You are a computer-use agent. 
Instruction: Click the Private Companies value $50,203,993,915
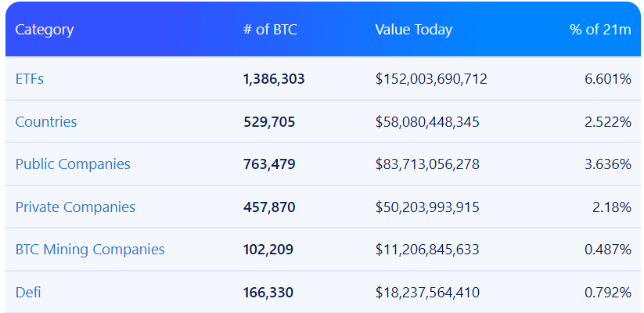coord(427,207)
